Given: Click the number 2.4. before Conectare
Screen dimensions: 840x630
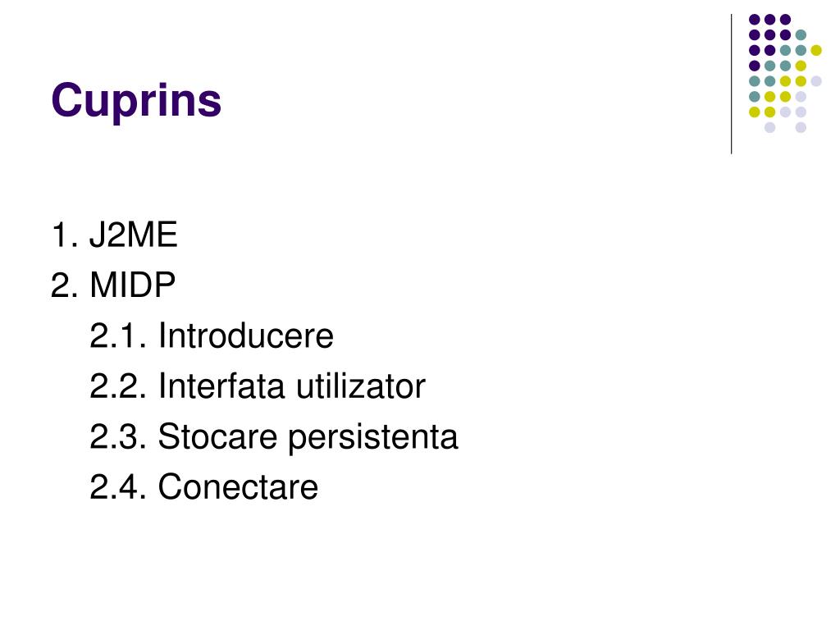Looking at the screenshot, I should pyautogui.click(x=118, y=486).
